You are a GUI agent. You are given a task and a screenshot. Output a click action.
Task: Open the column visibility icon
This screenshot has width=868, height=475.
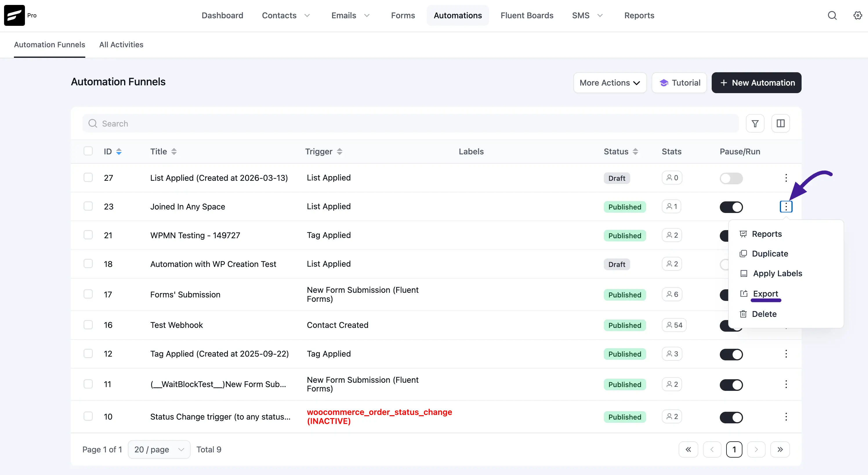[x=780, y=124]
